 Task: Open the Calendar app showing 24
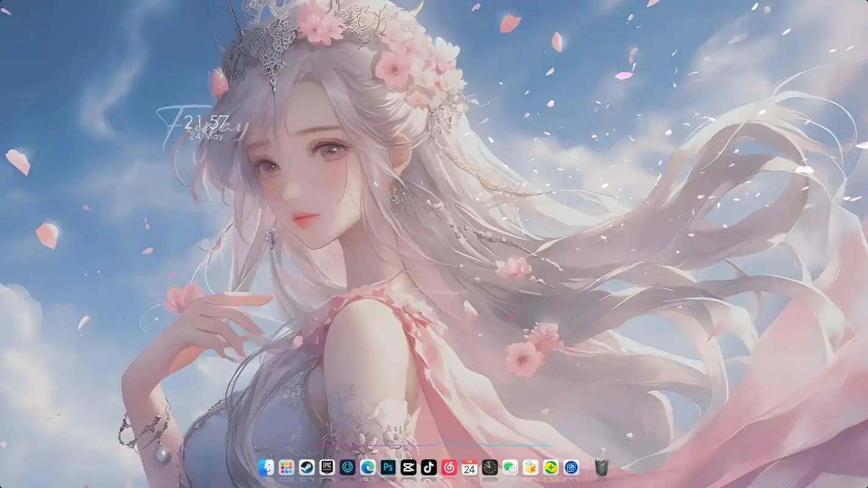point(468,467)
